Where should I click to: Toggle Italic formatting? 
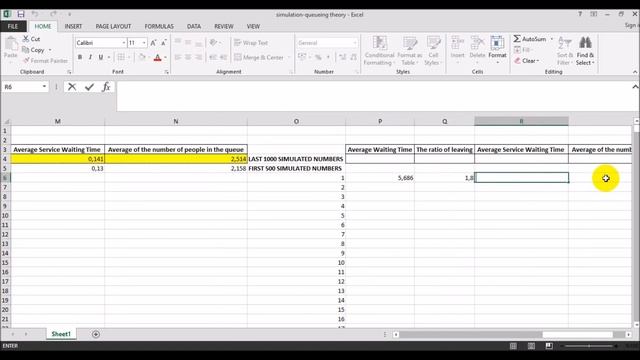point(90,57)
